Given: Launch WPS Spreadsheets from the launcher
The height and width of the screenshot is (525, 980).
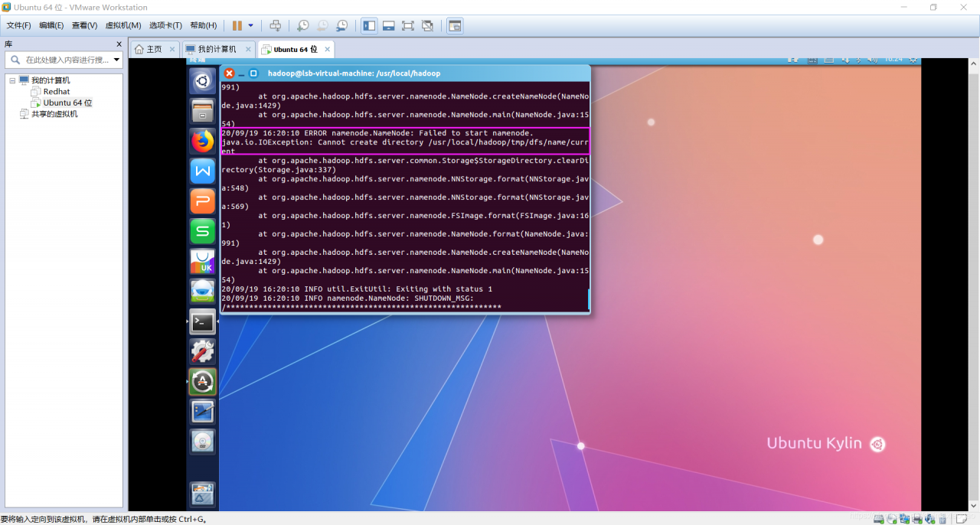Looking at the screenshot, I should (x=203, y=231).
